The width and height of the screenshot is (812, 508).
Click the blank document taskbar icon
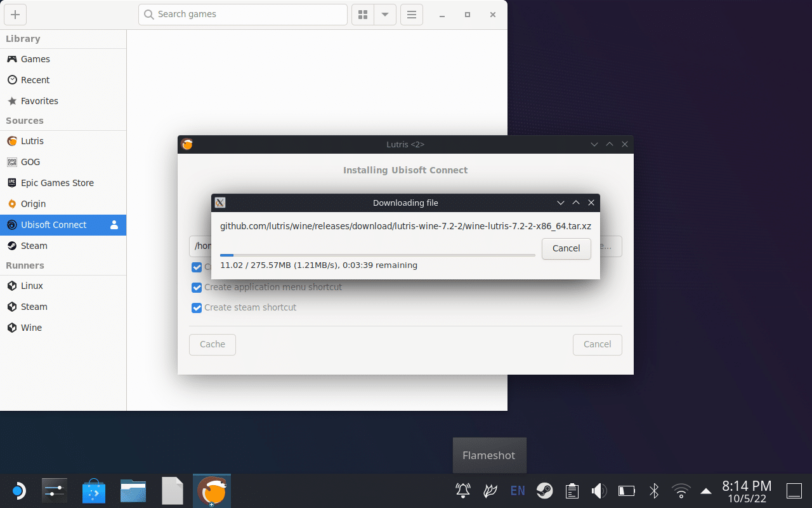[x=173, y=491]
